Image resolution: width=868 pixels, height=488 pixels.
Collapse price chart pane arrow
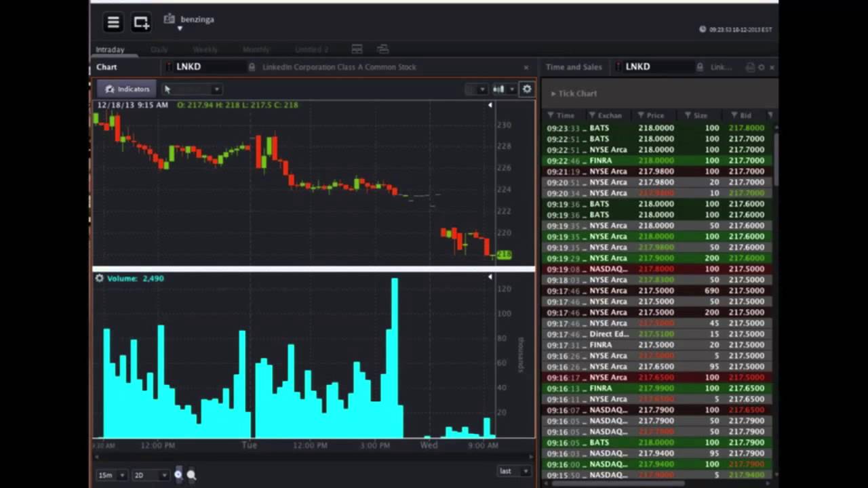click(490, 105)
